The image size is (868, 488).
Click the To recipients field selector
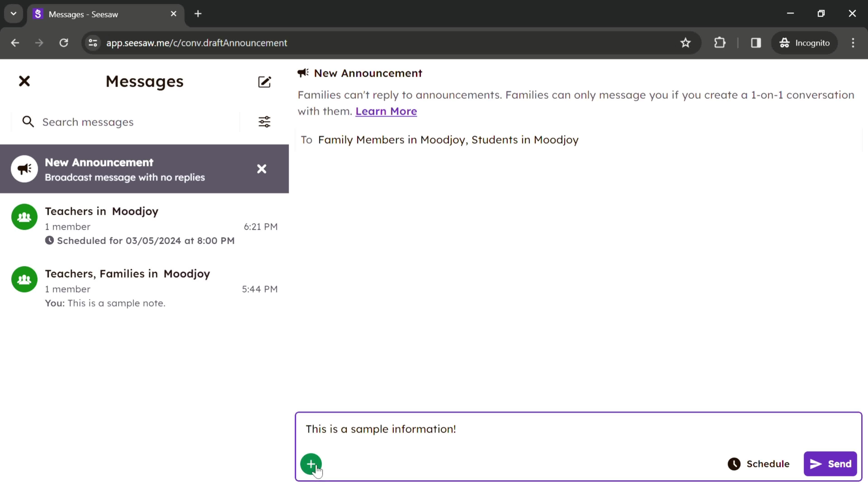tap(448, 139)
